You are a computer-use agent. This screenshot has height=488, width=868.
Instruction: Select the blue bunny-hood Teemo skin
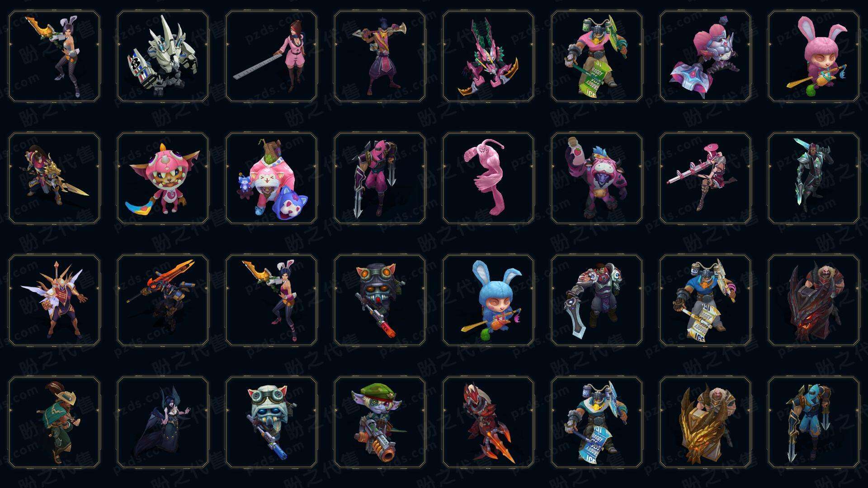pyautogui.click(x=488, y=300)
